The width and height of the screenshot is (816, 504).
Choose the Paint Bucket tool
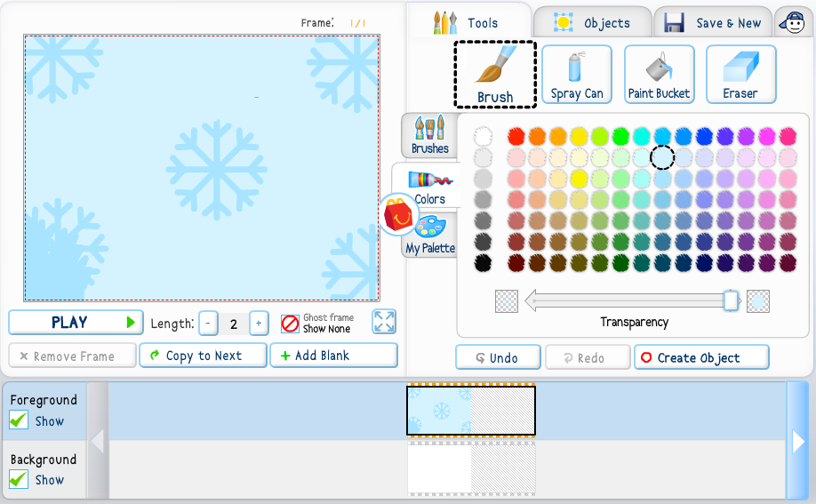coord(659,74)
